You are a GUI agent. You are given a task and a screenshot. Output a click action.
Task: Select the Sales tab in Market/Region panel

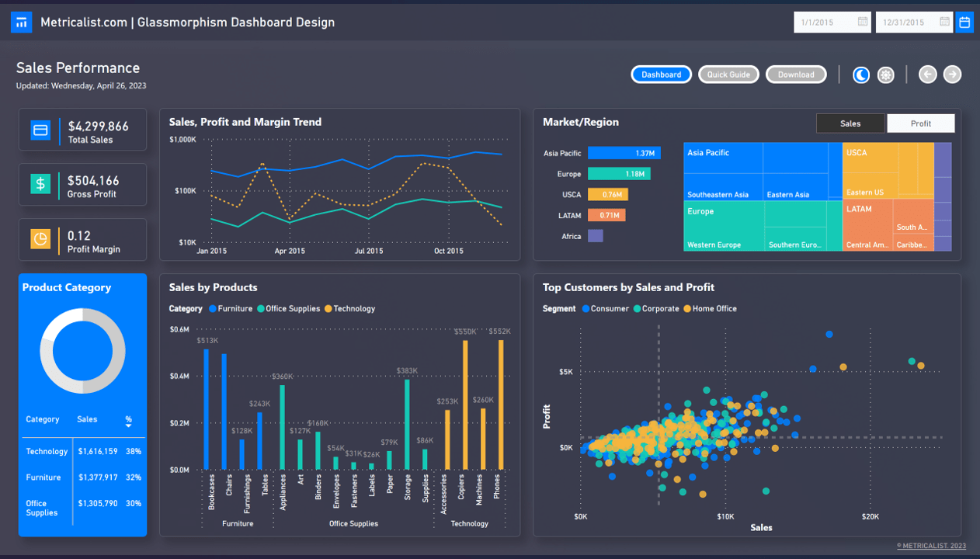(x=850, y=123)
